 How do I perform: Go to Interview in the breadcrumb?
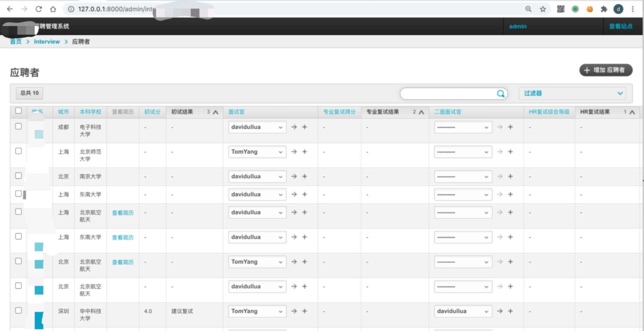coord(47,42)
